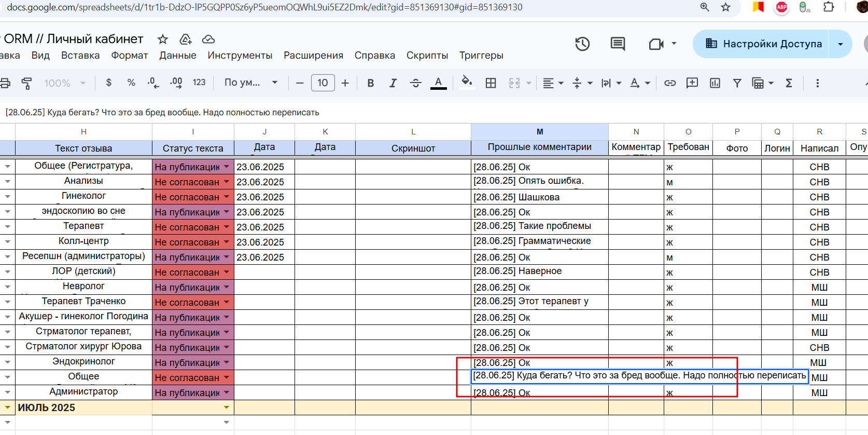Open status dropdown in Администратор row
The image size is (868, 435).
[227, 392]
